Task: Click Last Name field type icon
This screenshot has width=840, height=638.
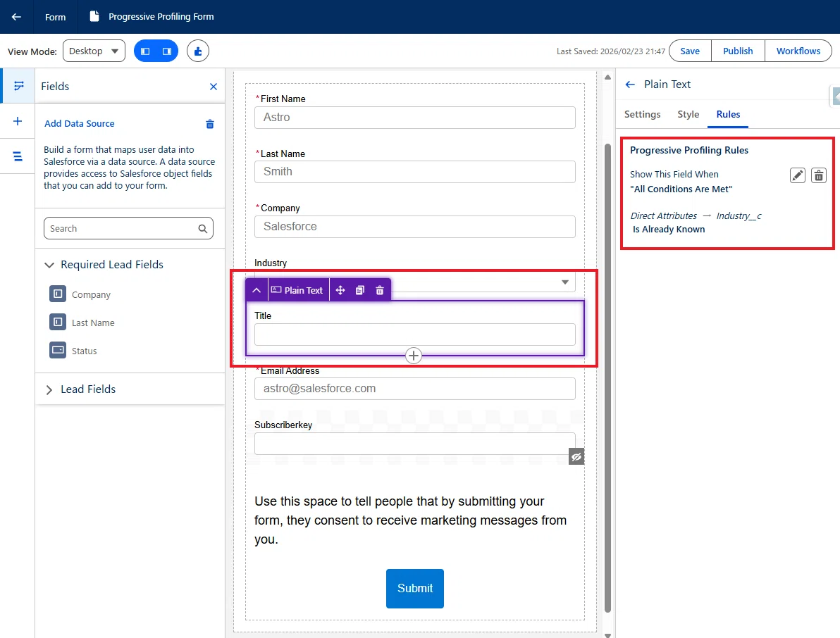Action: (x=58, y=323)
